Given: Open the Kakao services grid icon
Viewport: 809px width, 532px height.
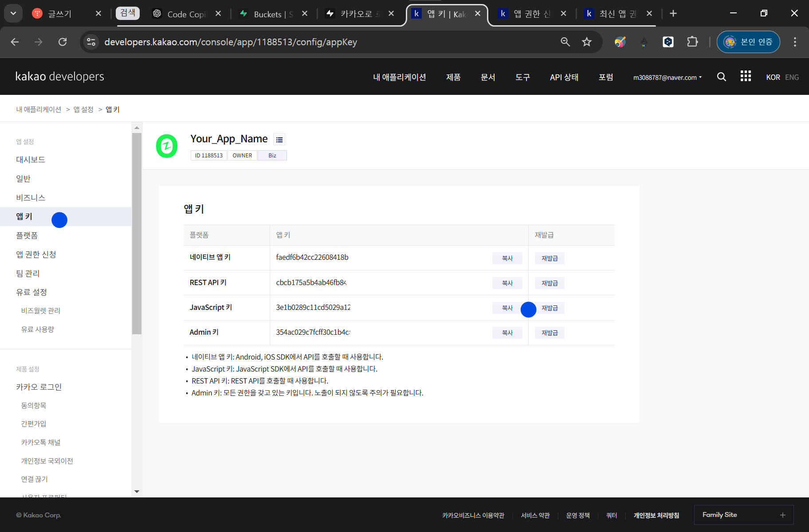Looking at the screenshot, I should pos(746,76).
